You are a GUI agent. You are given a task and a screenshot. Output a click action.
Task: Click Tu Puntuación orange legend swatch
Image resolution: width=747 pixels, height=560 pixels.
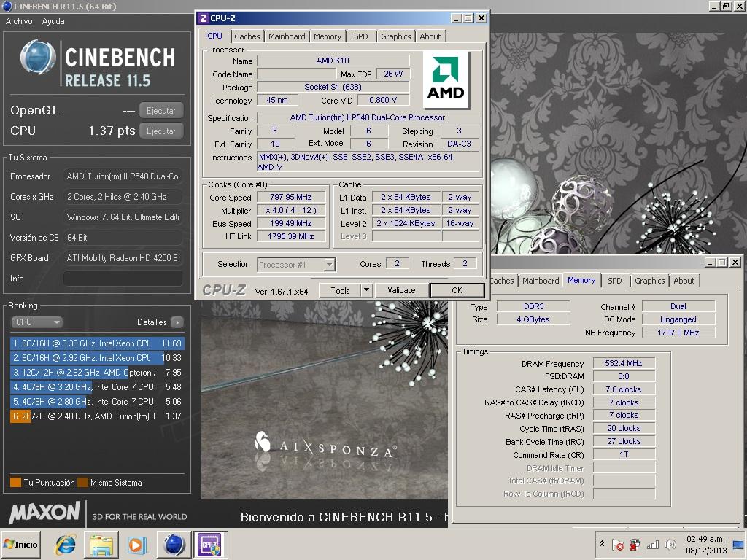tap(16, 483)
